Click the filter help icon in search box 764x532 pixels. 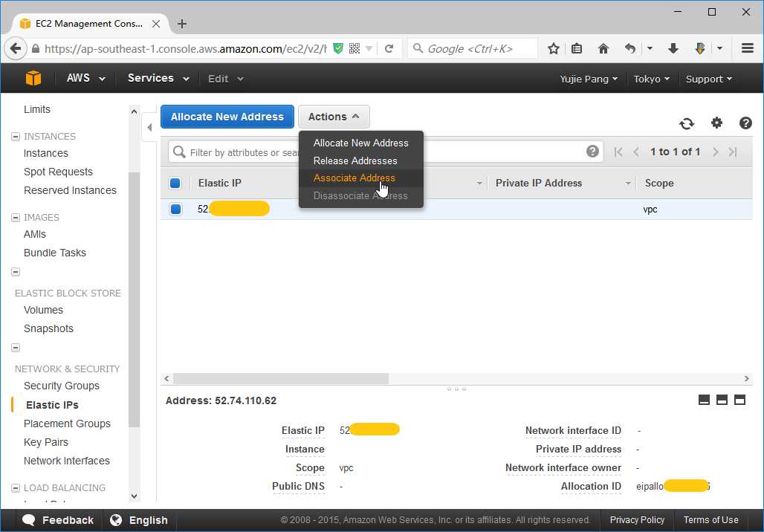(592, 152)
